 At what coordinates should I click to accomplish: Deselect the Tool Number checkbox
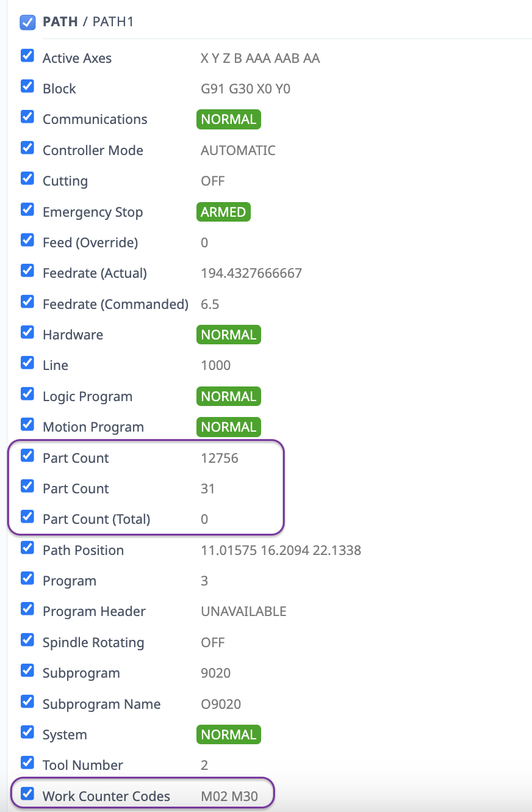coord(27,763)
